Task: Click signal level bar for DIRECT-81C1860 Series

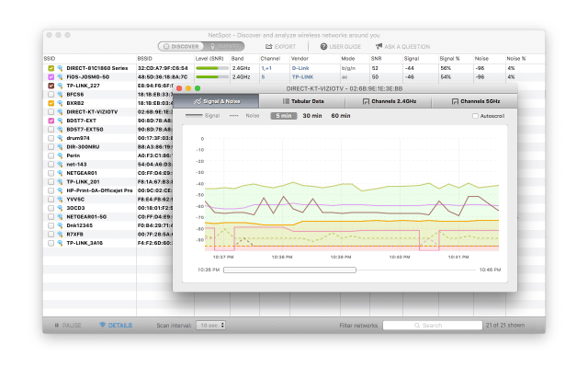Action: [212, 68]
